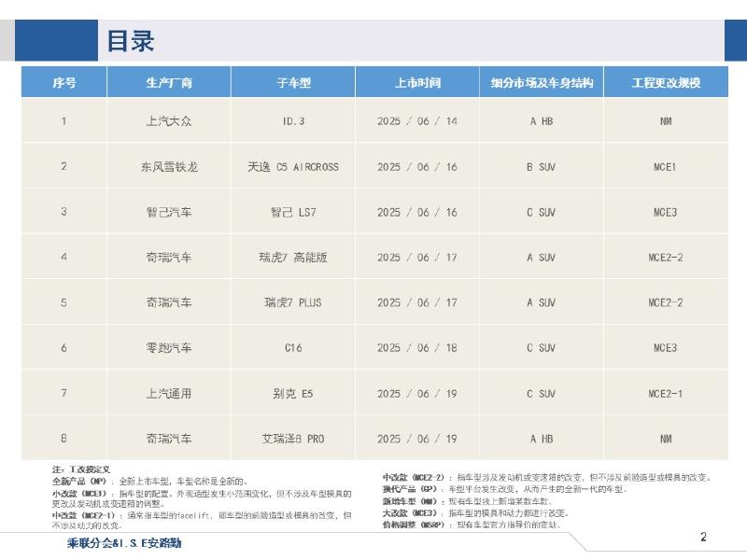The width and height of the screenshot is (747, 560).
Task: Click the ID.3 model cell
Action: (293, 121)
